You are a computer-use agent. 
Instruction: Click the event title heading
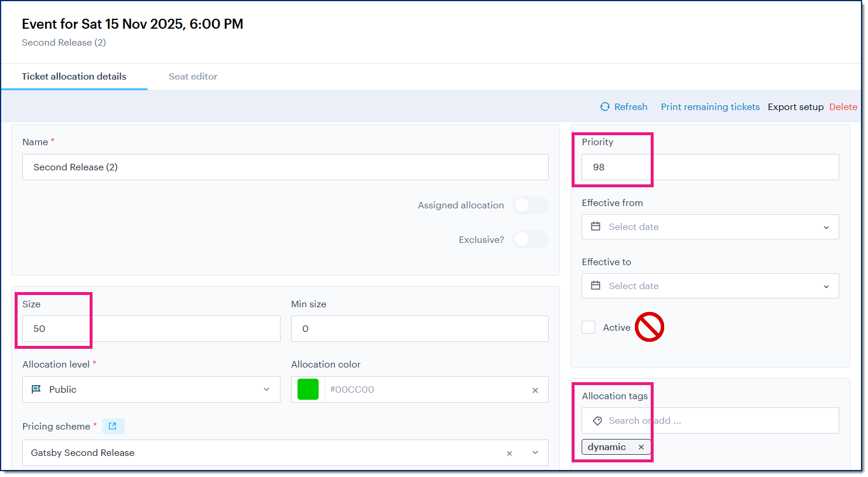coord(132,24)
